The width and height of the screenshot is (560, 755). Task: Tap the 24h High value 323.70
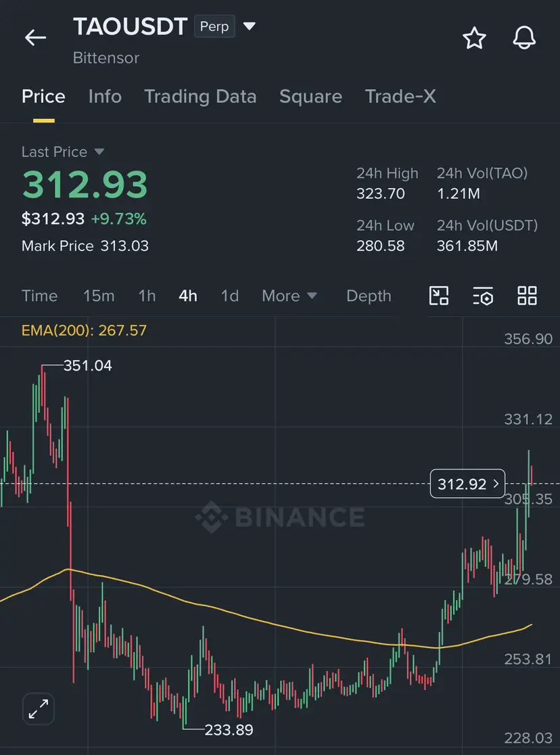tap(380, 193)
